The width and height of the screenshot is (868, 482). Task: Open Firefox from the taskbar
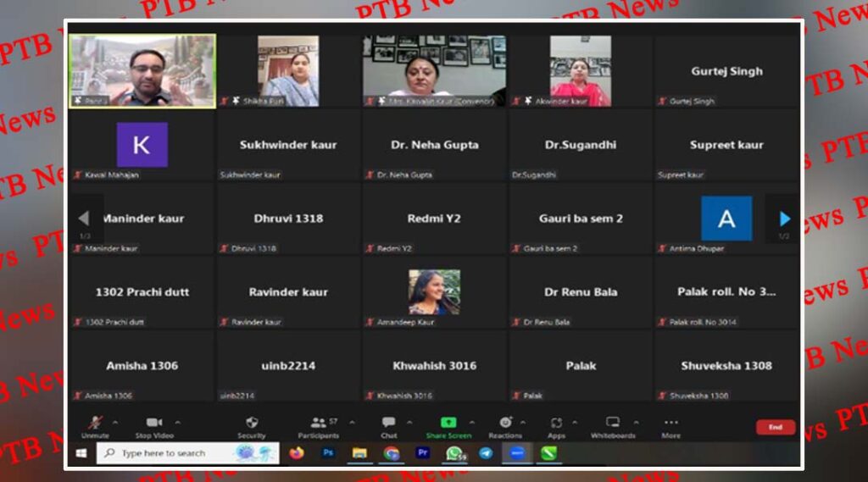[297, 453]
